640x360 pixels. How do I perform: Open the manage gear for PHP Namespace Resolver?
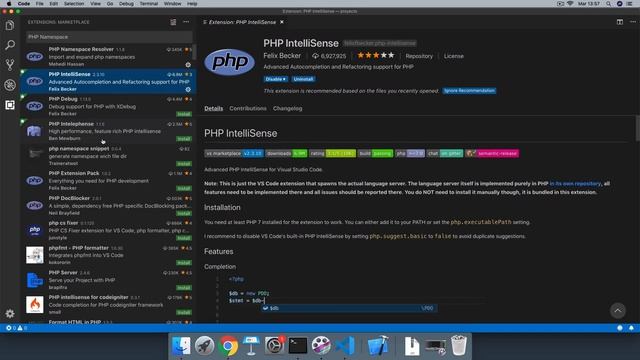pos(188,64)
